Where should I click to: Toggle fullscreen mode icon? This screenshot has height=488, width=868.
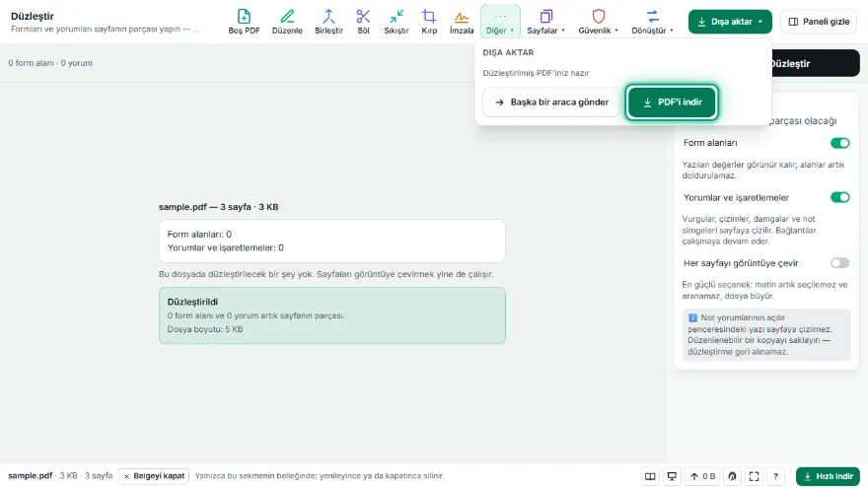(x=754, y=476)
